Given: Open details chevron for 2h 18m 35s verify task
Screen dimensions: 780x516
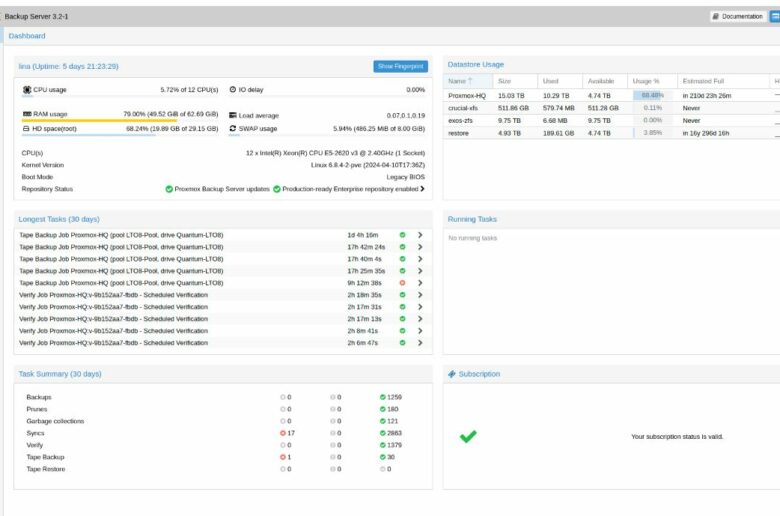Looking at the screenshot, I should pos(420,295).
